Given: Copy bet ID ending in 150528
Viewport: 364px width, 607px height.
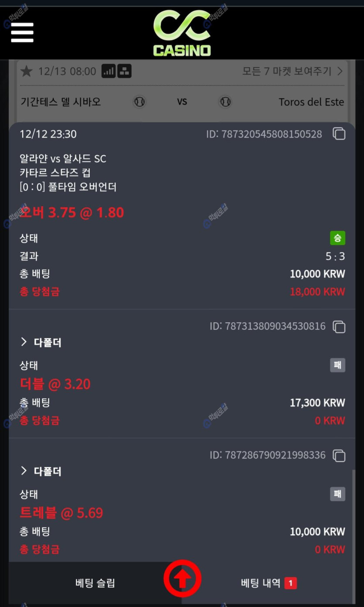Looking at the screenshot, I should click(x=339, y=134).
